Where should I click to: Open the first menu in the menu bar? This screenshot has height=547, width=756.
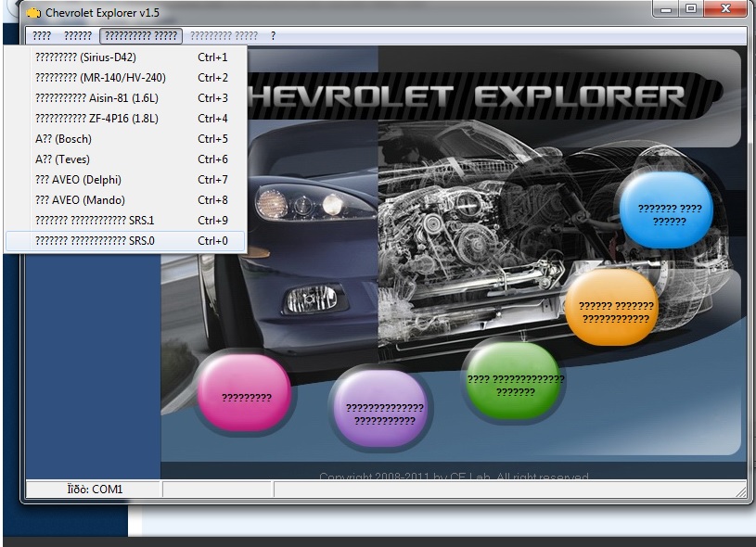click(x=42, y=35)
